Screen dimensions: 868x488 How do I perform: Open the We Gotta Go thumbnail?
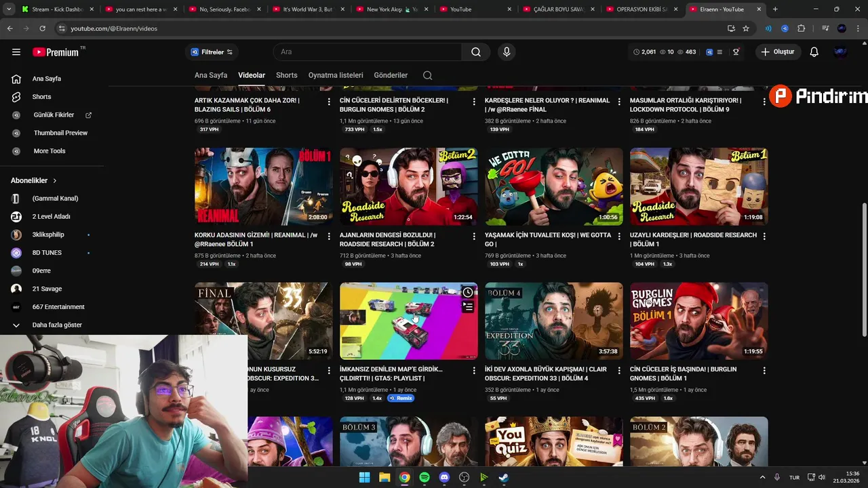pos(553,186)
